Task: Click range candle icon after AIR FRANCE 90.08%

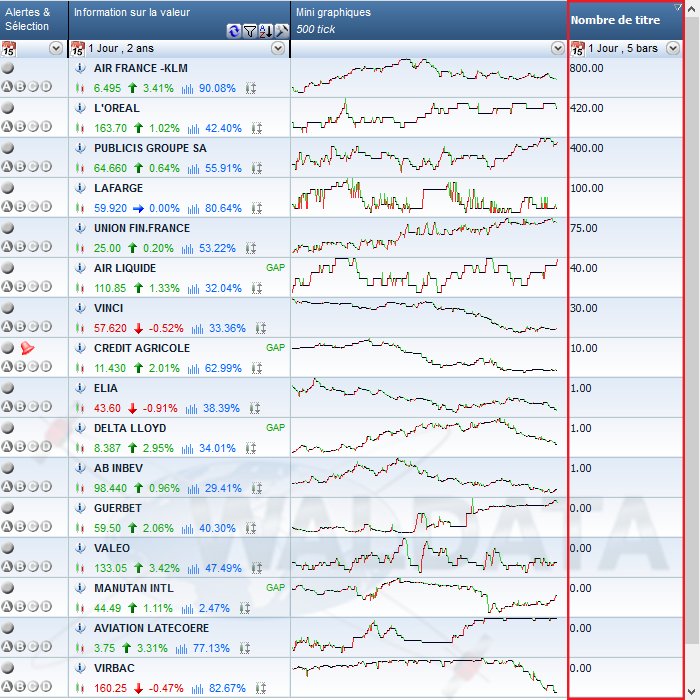Action: click(x=251, y=88)
